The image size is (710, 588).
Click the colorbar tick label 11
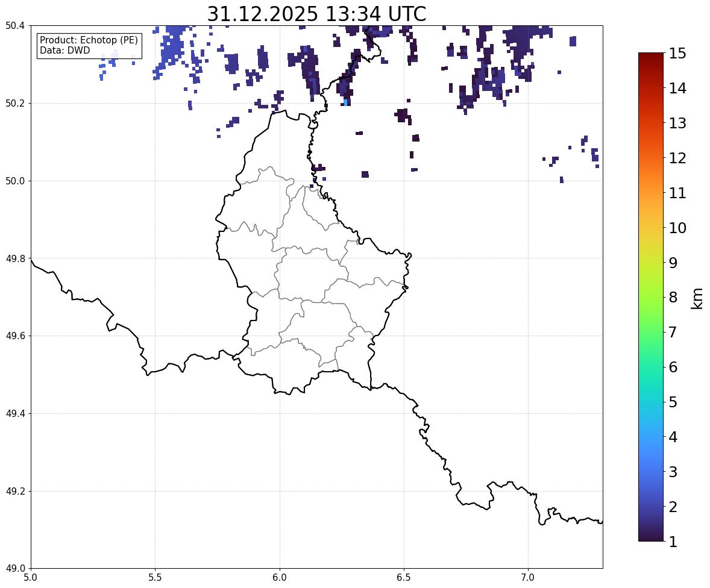pos(677,193)
